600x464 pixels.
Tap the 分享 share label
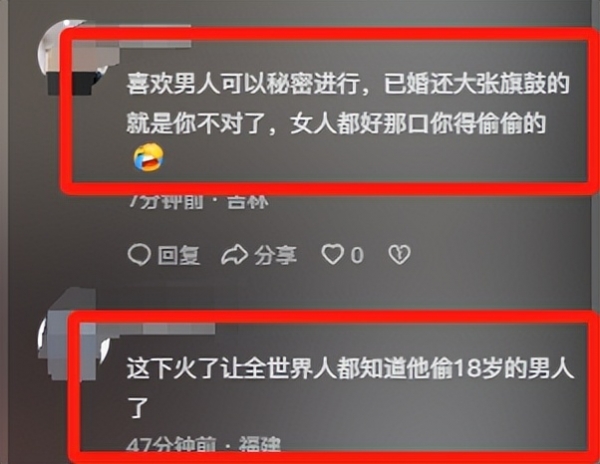276,255
